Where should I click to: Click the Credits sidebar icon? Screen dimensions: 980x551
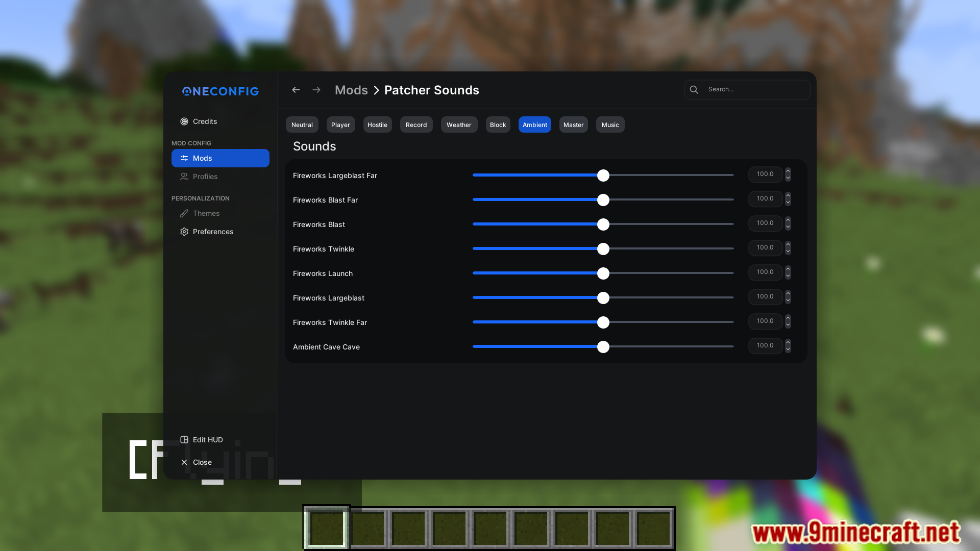pyautogui.click(x=184, y=121)
